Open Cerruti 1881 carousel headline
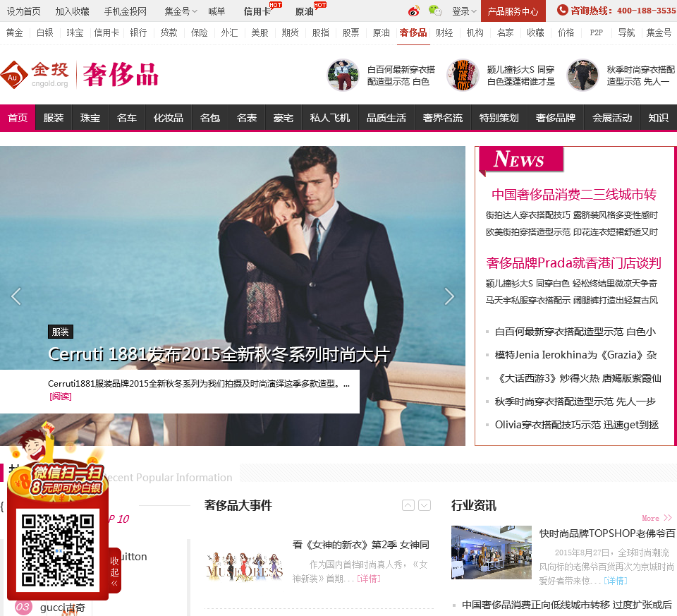The height and width of the screenshot is (616, 677). click(219, 355)
